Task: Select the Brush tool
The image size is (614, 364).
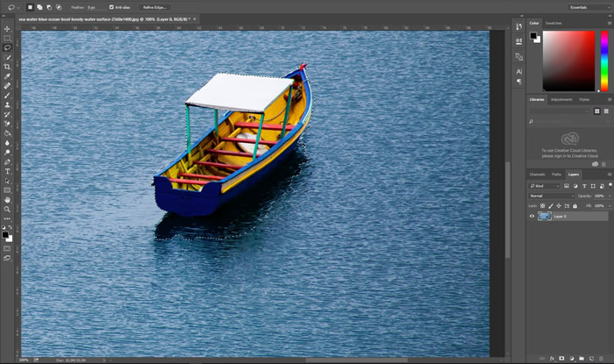Action: tap(7, 96)
